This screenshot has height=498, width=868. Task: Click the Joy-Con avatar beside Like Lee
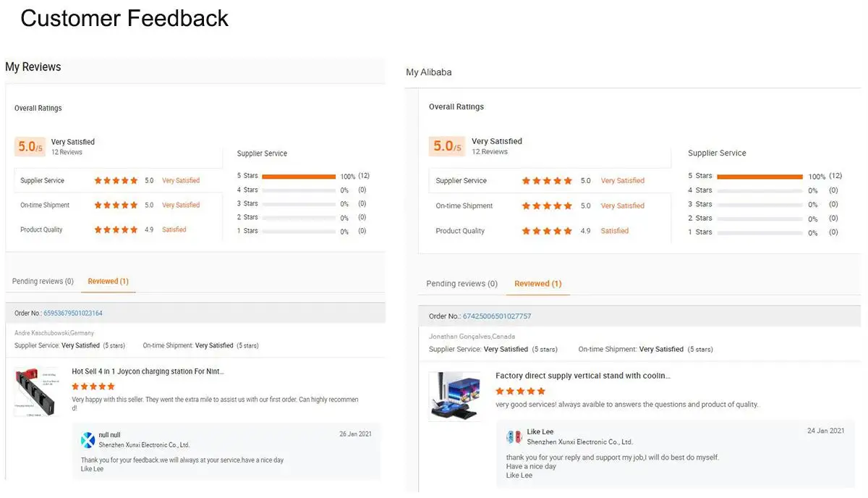click(514, 437)
